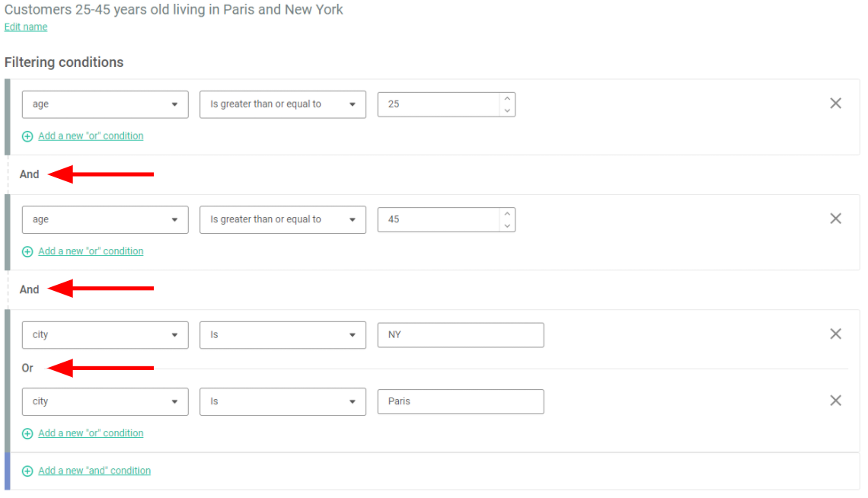This screenshot has height=498, width=868.
Task: Add a new 'or' condition under age 25
Action: (90, 136)
